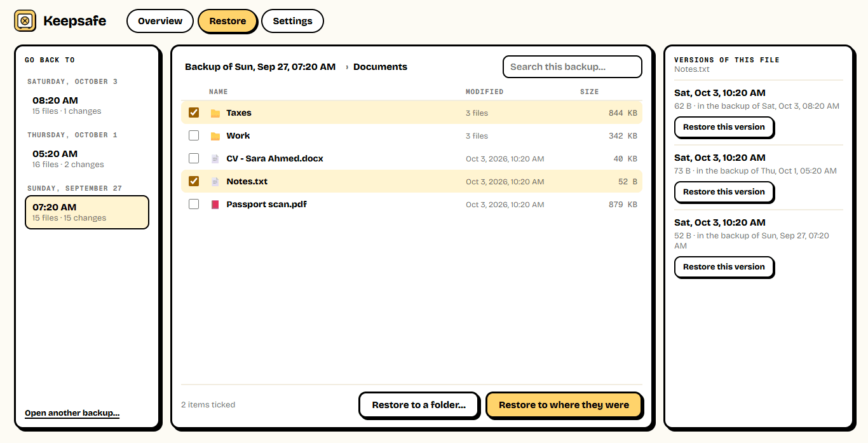Open the Work folder name
868x443 pixels.
(238, 136)
